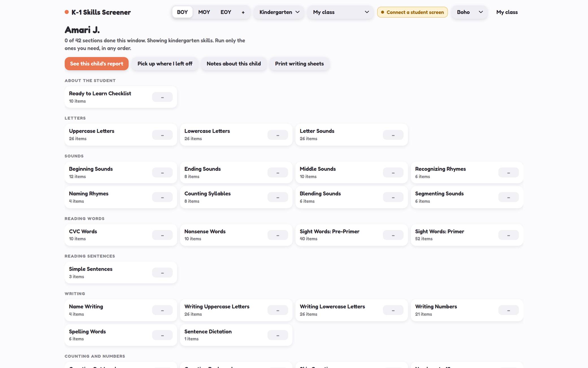The height and width of the screenshot is (368, 588).
Task: Click the Beginning Sounds score dash
Action: [162, 173]
